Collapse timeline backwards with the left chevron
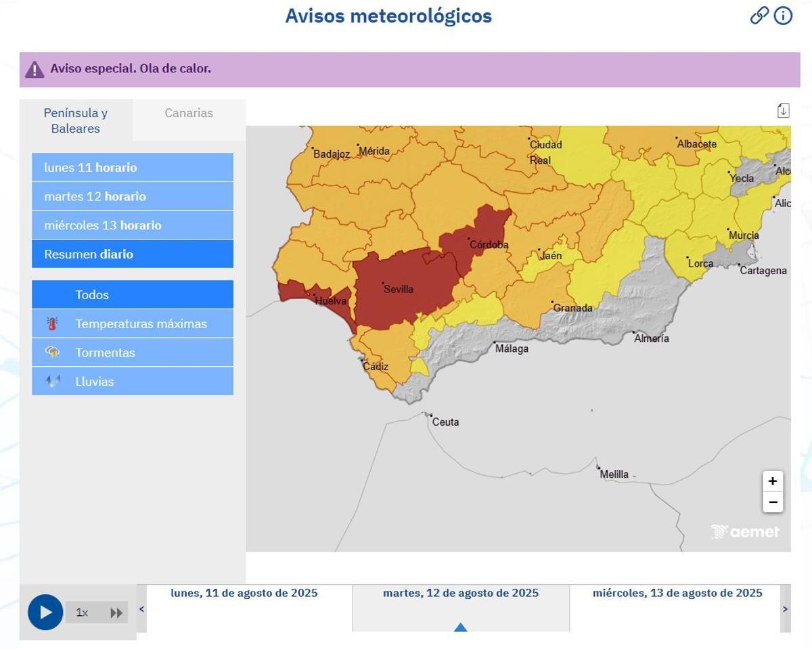The width and height of the screenshot is (812, 649). point(141,608)
